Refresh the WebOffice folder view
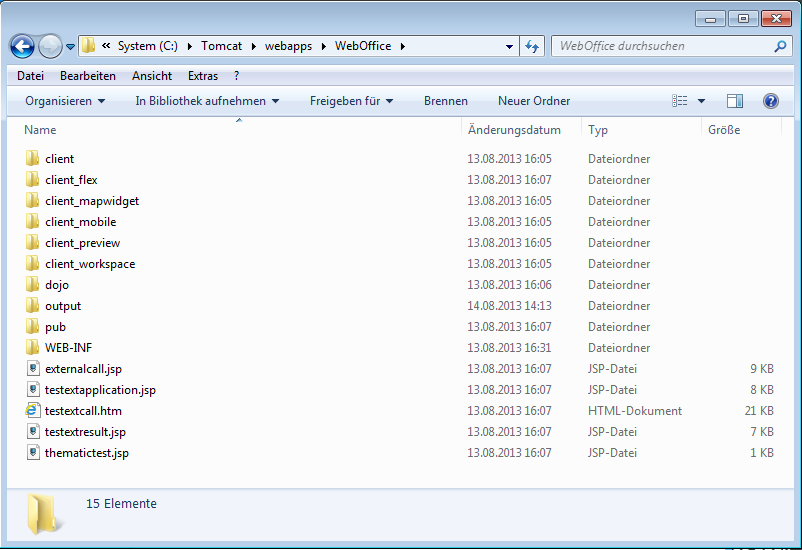This screenshot has height=550, width=802. (532, 47)
